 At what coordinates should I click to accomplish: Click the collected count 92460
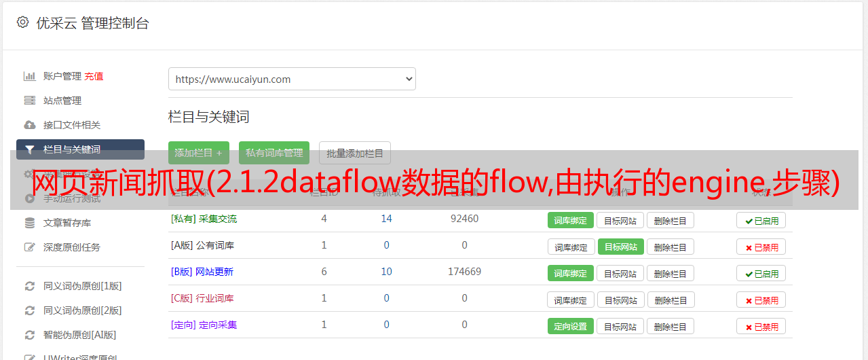coord(465,219)
